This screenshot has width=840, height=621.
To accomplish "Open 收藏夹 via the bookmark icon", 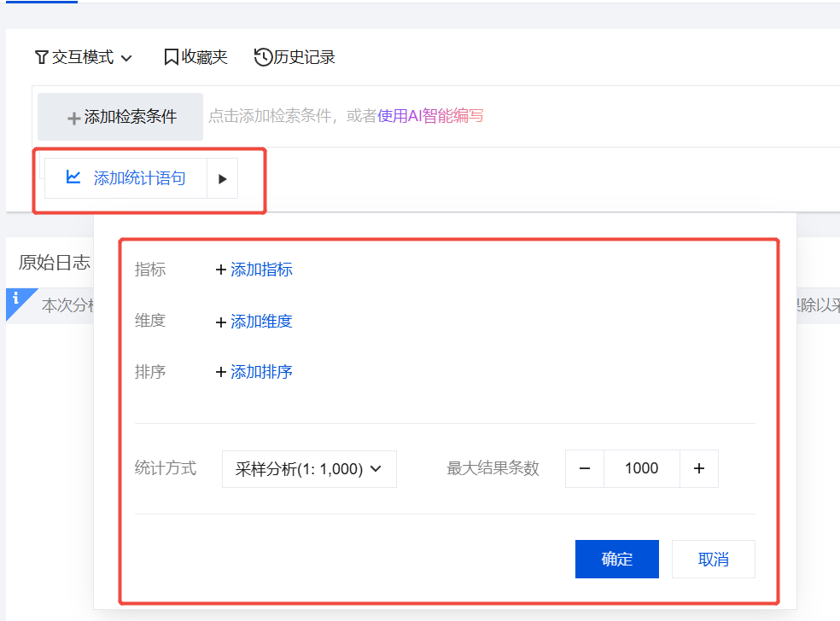I will 171,57.
